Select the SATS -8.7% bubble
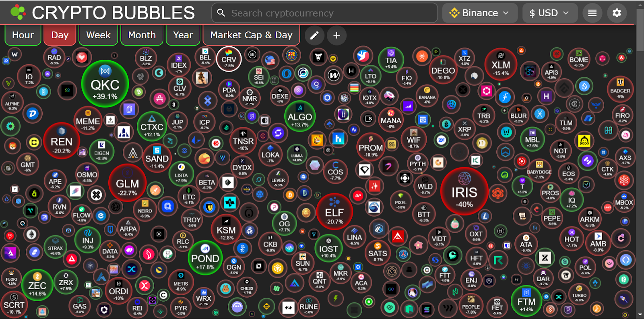Image resolution: width=644 pixels, height=319 pixels. pos(378,253)
